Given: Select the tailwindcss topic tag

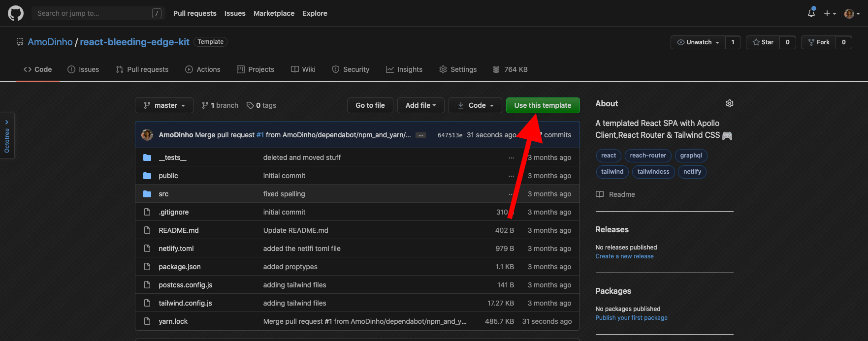Looking at the screenshot, I should [653, 172].
